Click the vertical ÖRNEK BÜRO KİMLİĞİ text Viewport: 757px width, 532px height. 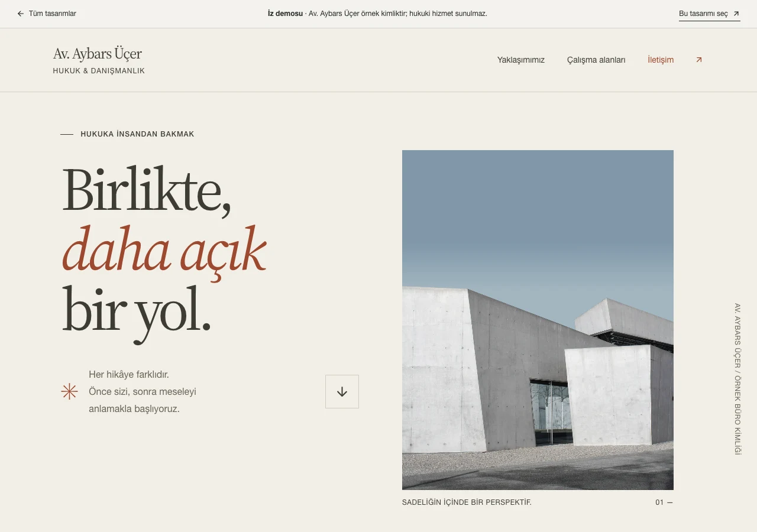(x=737, y=416)
